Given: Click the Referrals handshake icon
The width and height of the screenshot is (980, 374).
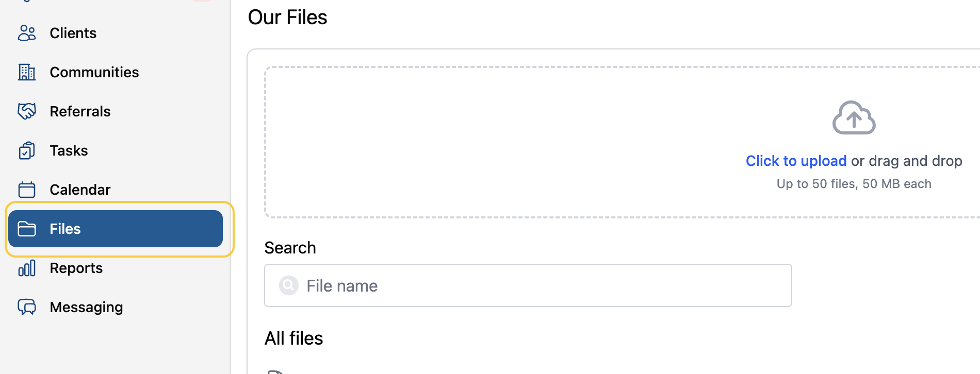Looking at the screenshot, I should pos(27,111).
